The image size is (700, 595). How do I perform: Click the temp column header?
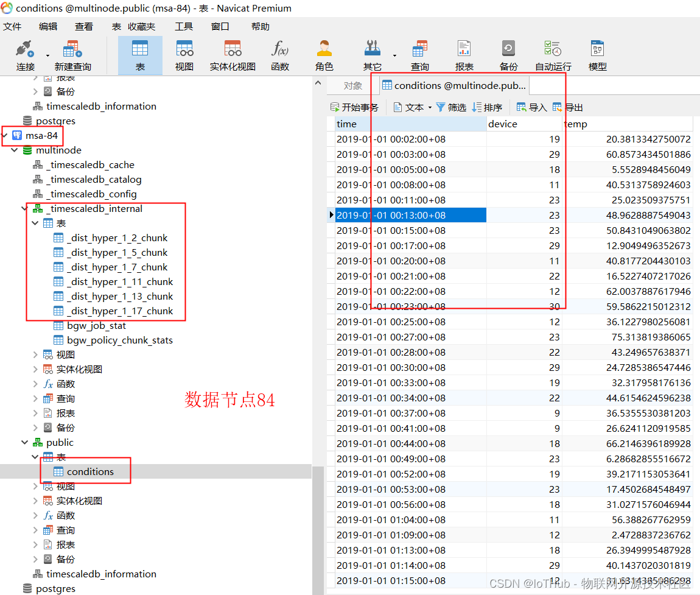click(x=627, y=124)
